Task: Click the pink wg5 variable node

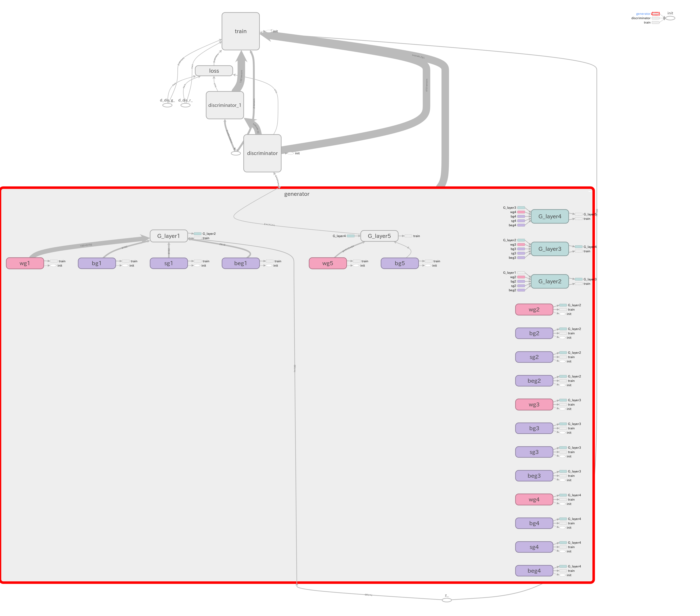Action: click(328, 263)
